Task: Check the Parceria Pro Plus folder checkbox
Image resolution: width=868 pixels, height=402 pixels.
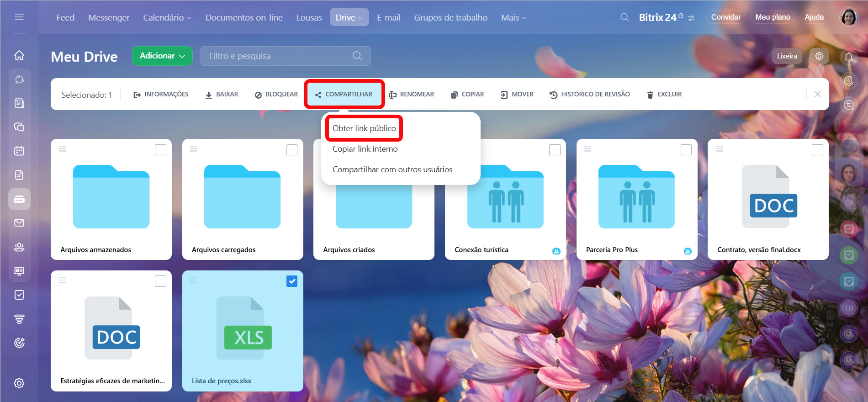Action: pos(686,150)
